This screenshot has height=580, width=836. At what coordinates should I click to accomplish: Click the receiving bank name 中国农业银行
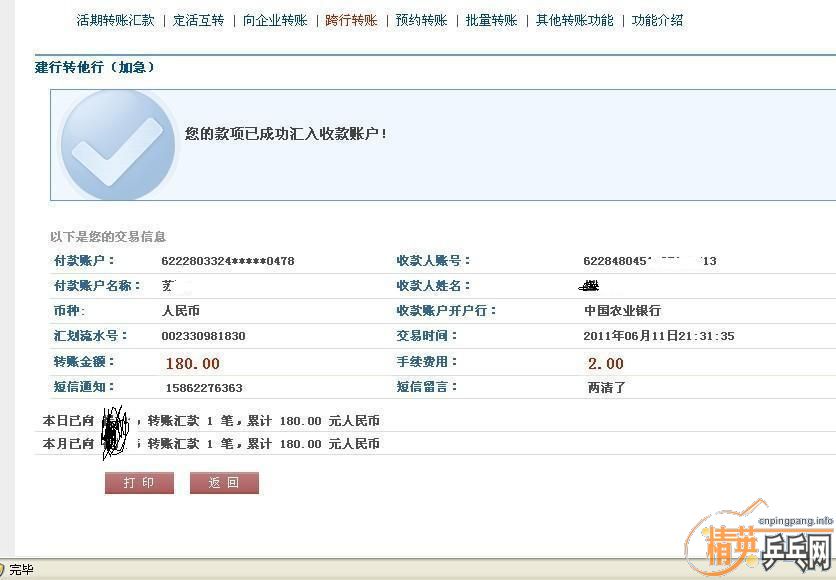[622, 311]
